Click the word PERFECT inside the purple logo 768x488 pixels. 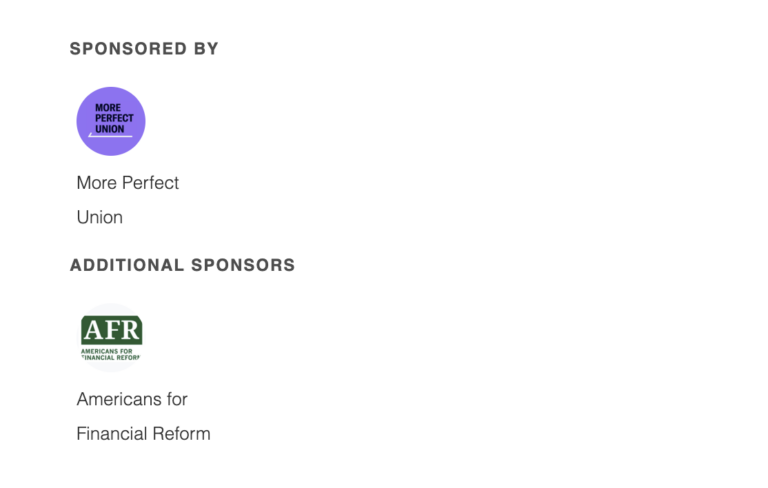114,118
